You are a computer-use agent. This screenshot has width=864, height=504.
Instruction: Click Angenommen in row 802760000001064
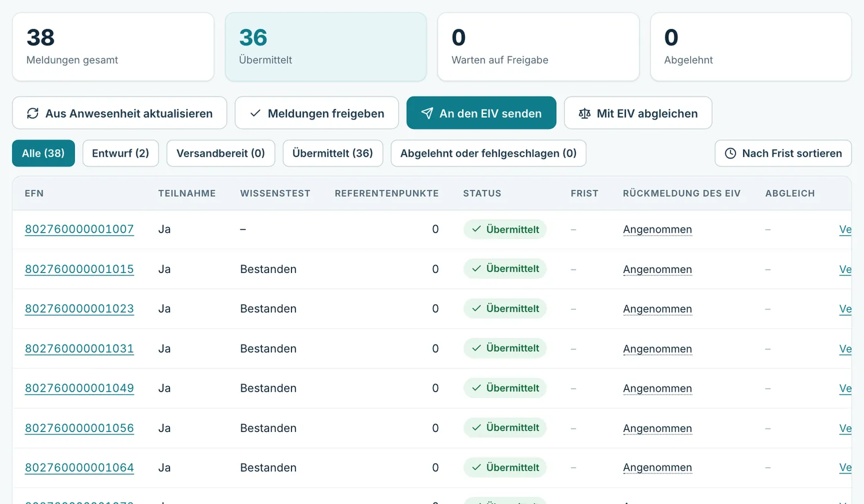pyautogui.click(x=658, y=468)
